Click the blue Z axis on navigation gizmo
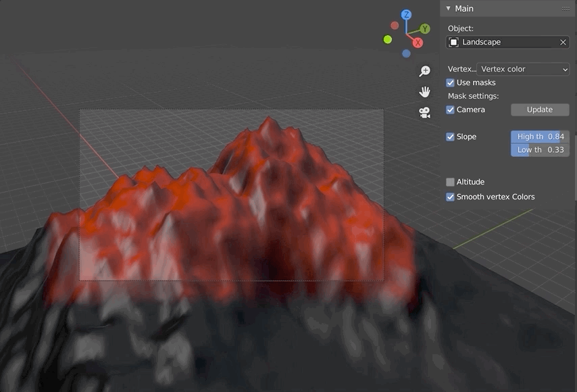The height and width of the screenshot is (392, 577). [406, 14]
